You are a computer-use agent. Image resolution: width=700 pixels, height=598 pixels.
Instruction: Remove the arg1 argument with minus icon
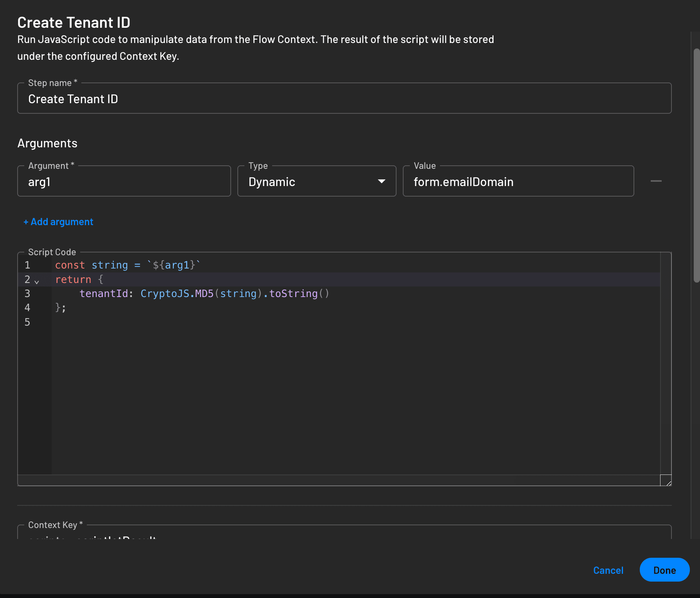656,181
